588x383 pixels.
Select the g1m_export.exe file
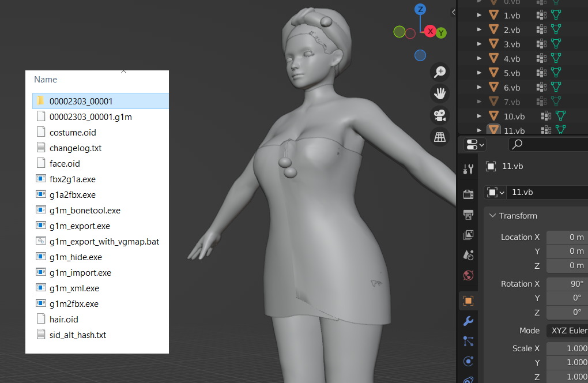[x=80, y=226]
